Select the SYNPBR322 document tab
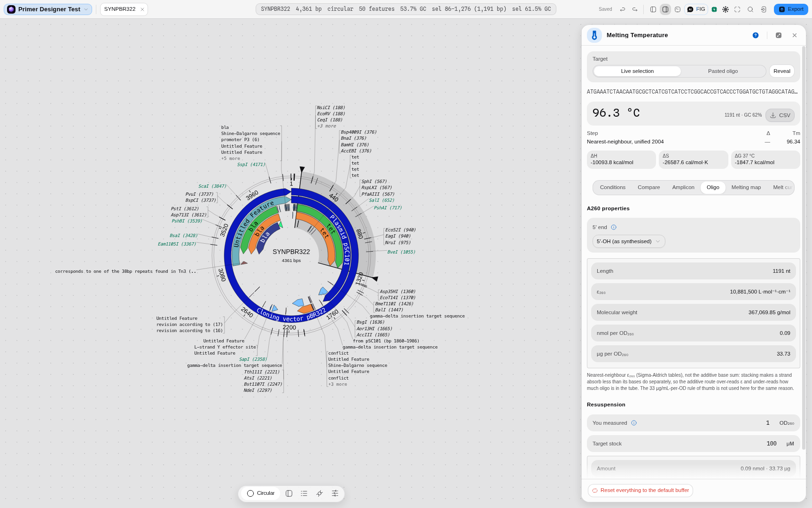Screen dimensions: 812x508 [120, 9]
